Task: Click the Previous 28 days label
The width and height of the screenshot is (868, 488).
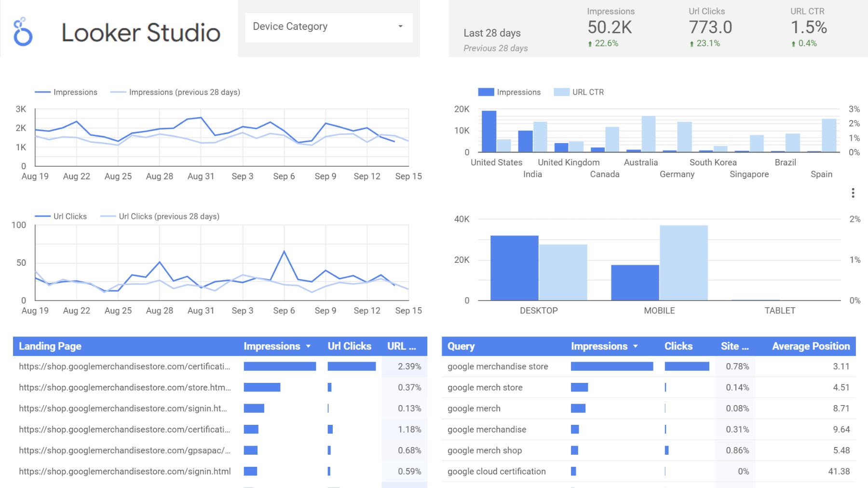Action: tap(495, 48)
